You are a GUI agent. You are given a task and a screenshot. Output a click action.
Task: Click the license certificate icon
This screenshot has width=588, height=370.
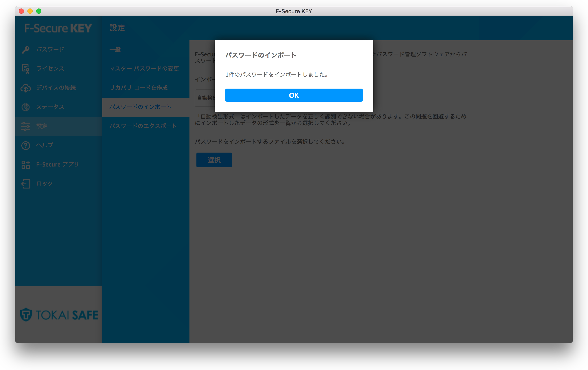[x=25, y=69]
